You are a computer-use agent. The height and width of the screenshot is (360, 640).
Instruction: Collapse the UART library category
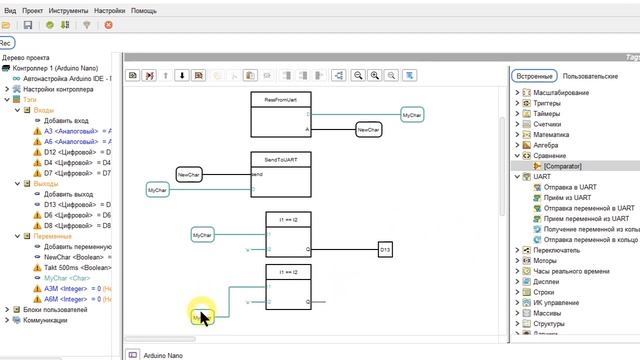[517, 176]
